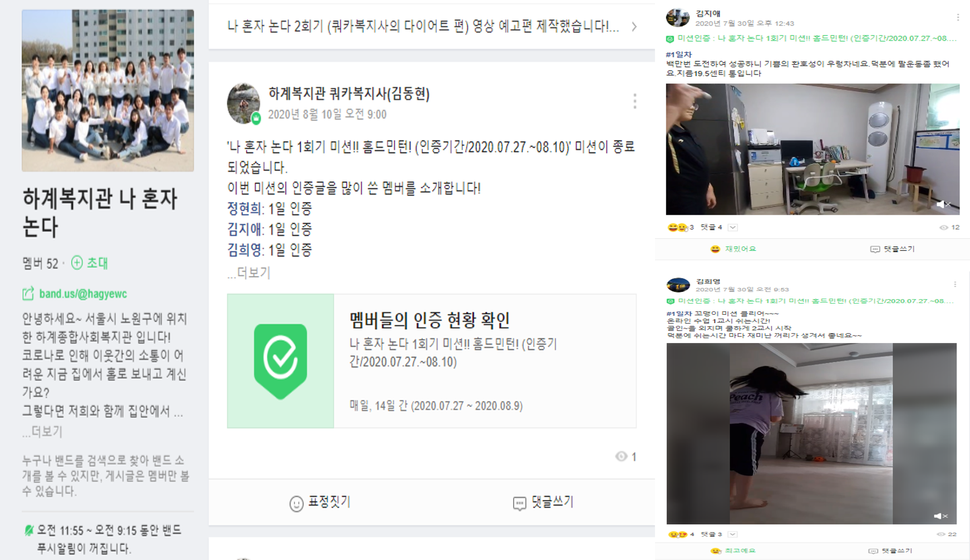The image size is (970, 560).
Task: Click the green plus invite icon next to 초대
Action: [x=77, y=262]
